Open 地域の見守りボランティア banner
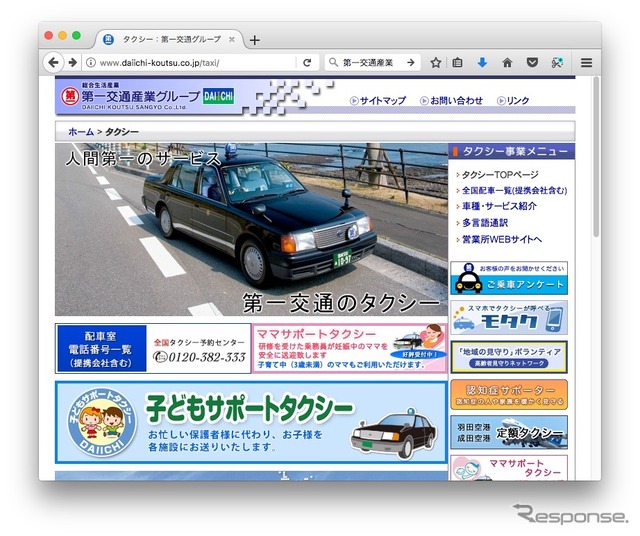The height and width of the screenshot is (536, 640). [x=509, y=357]
